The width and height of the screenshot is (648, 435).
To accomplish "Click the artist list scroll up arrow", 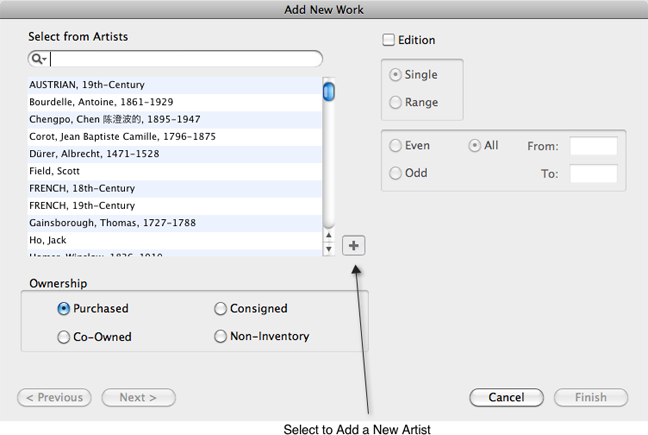I will [x=328, y=236].
